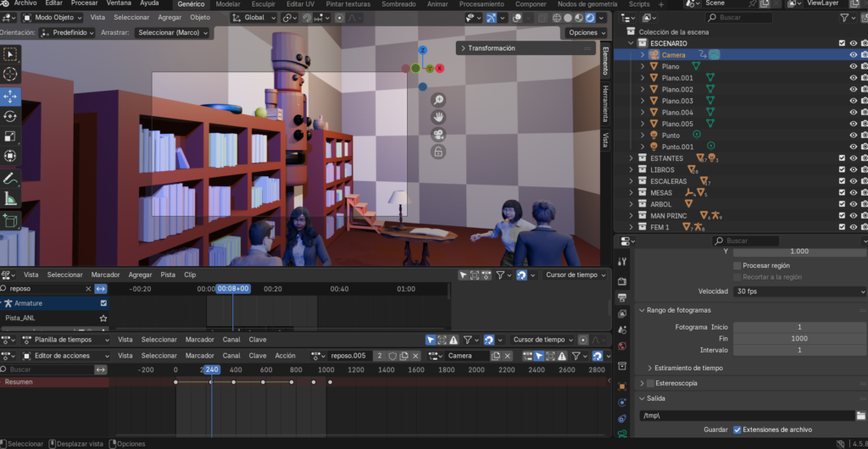Expand the Transformación panel
Viewport: 868px width, 449px height.
(x=526, y=48)
